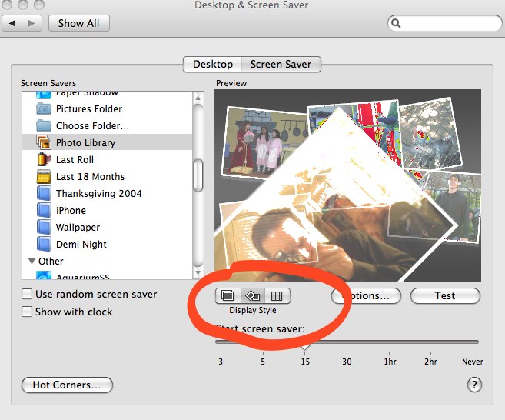The image size is (505, 420).
Task: Select the slideshow display style icon
Action: point(228,295)
